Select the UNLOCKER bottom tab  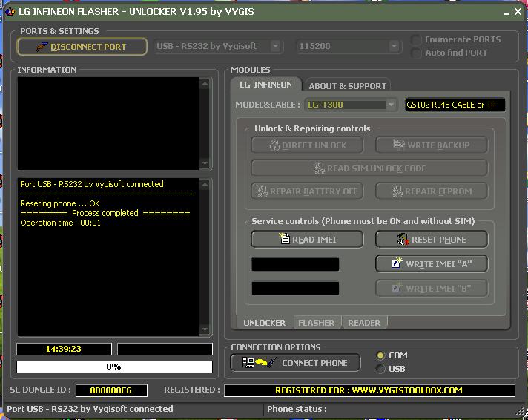(264, 323)
